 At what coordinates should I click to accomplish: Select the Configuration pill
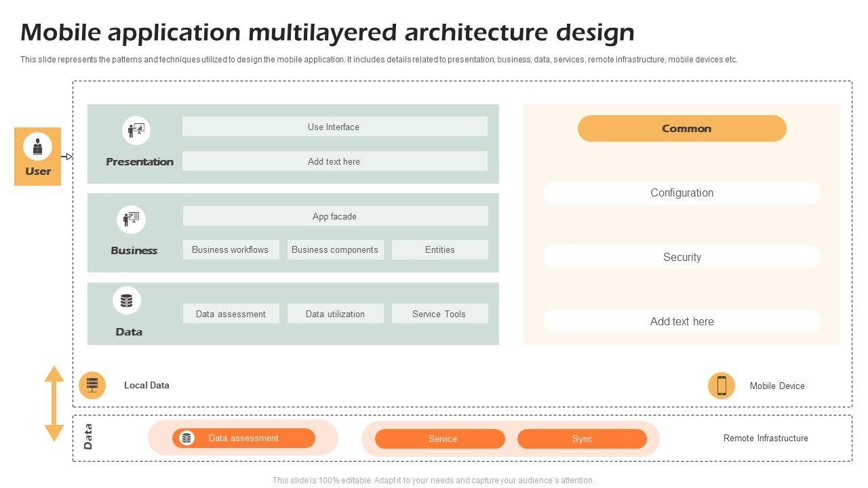click(682, 193)
